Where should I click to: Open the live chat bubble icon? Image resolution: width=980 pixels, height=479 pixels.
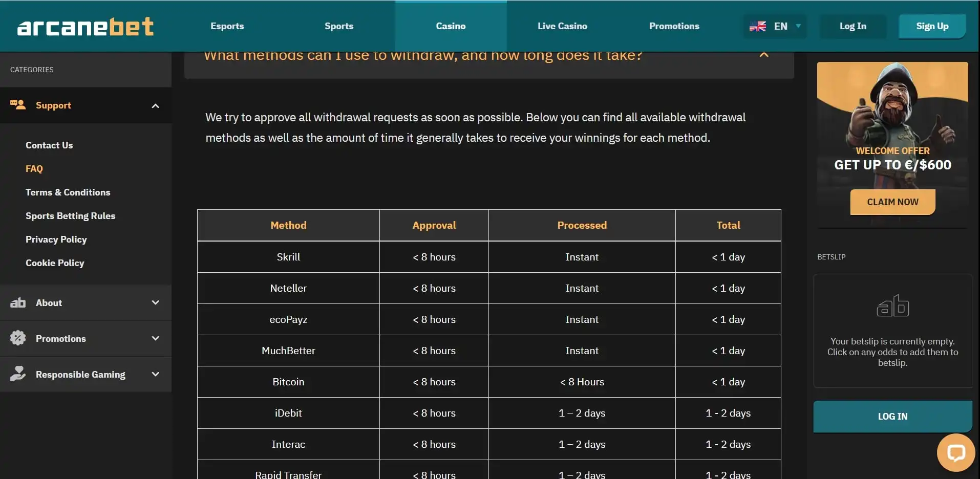click(x=955, y=453)
